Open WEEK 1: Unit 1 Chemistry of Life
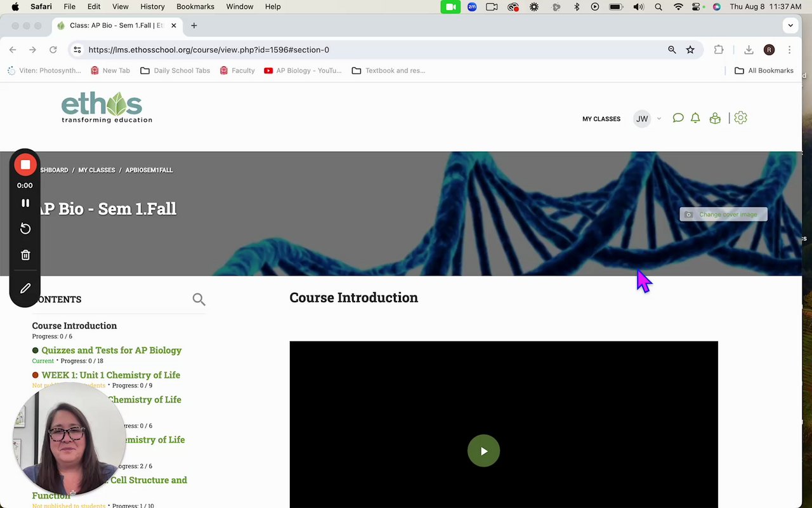The width and height of the screenshot is (812, 508). pyautogui.click(x=111, y=375)
